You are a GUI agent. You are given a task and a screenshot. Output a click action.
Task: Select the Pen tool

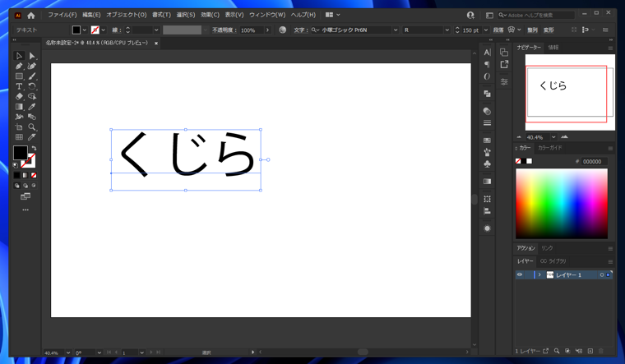pyautogui.click(x=19, y=66)
